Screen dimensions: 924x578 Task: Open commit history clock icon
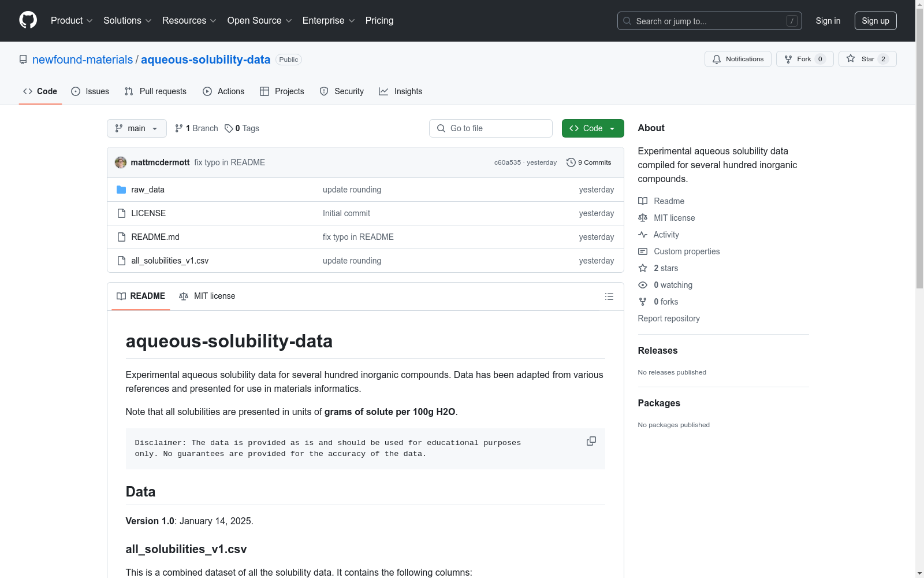pyautogui.click(x=571, y=162)
